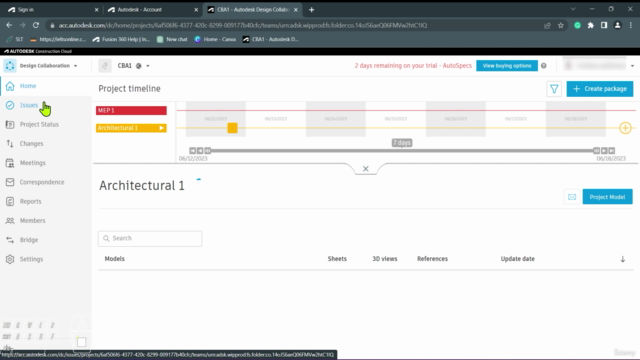
Task: Open the browser extensions puzzle icon
Action: pos(590,25)
